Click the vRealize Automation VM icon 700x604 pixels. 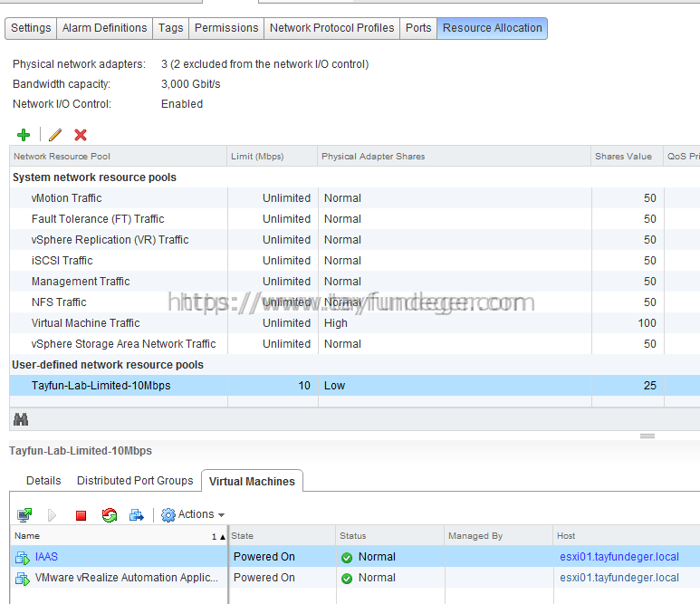[23, 578]
